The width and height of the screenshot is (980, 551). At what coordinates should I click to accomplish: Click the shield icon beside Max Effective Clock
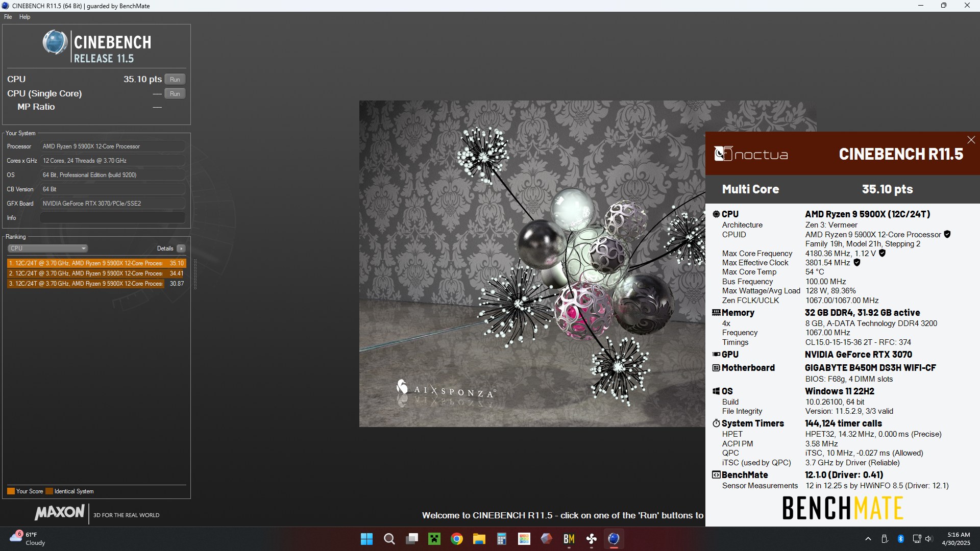point(857,262)
